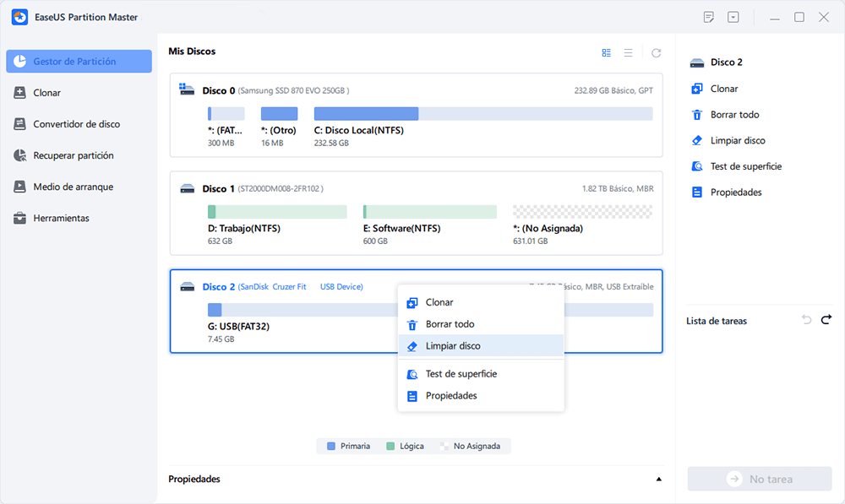Click the EaseUS Partition Master logo icon
The height and width of the screenshot is (504, 845).
(20, 17)
